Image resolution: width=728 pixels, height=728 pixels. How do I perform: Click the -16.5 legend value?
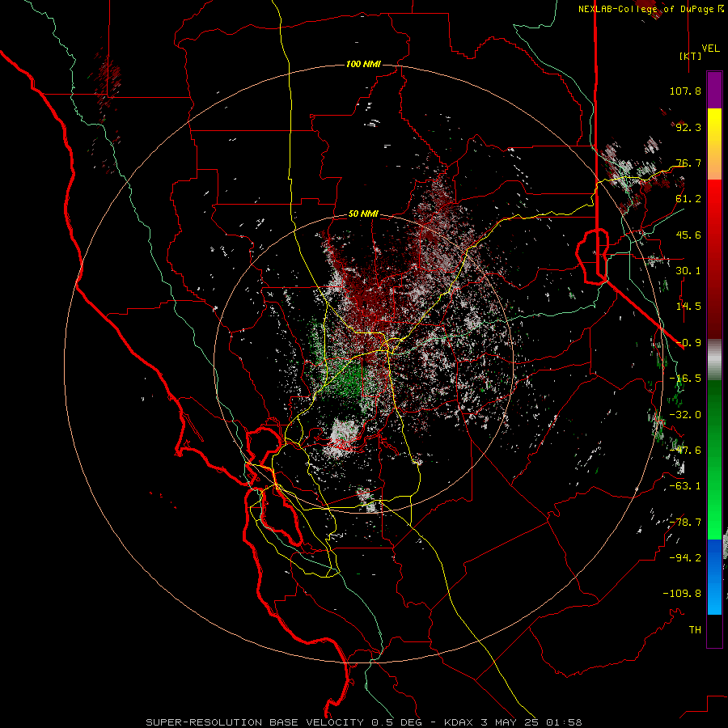(x=685, y=379)
